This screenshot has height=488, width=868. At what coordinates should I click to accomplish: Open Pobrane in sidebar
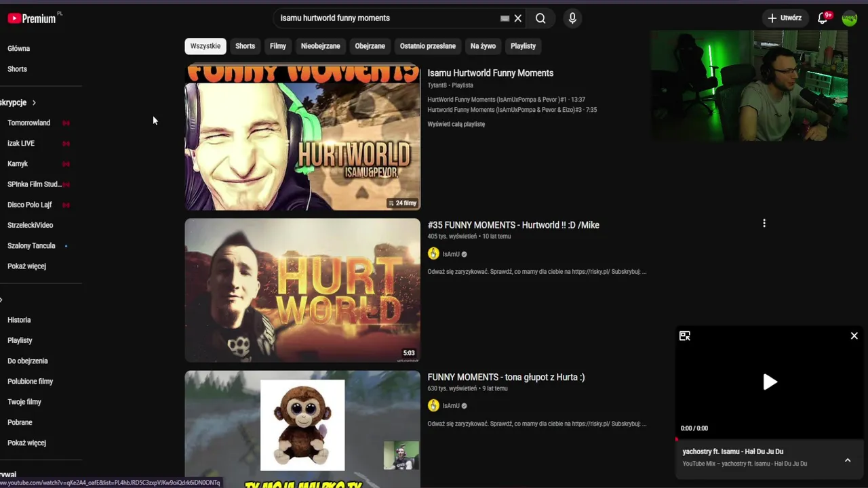(x=20, y=422)
